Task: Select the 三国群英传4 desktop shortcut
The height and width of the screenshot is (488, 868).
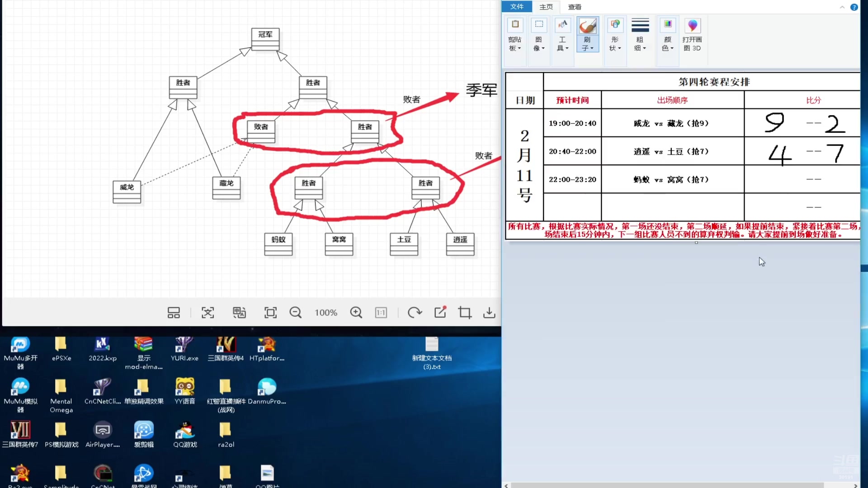Action: [226, 349]
